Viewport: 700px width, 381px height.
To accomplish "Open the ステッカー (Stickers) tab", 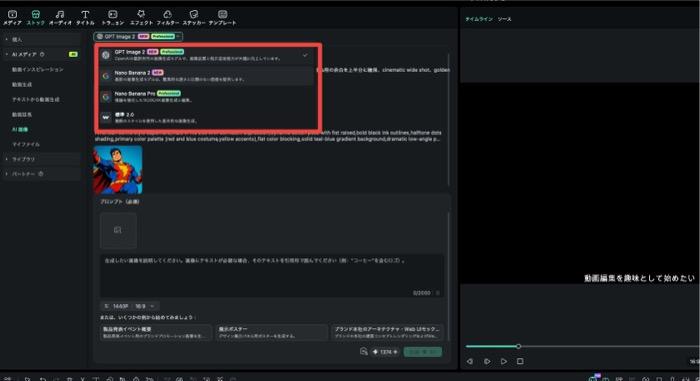I will click(x=194, y=17).
